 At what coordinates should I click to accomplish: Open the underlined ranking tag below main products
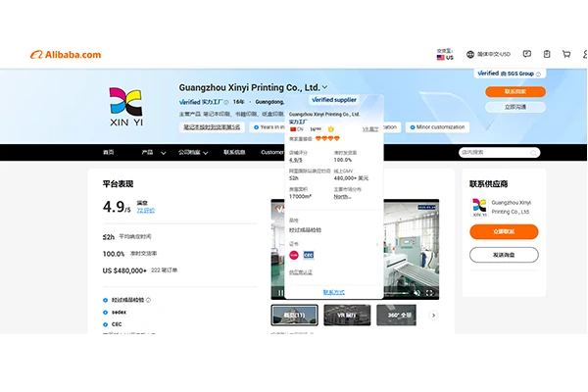tap(212, 127)
